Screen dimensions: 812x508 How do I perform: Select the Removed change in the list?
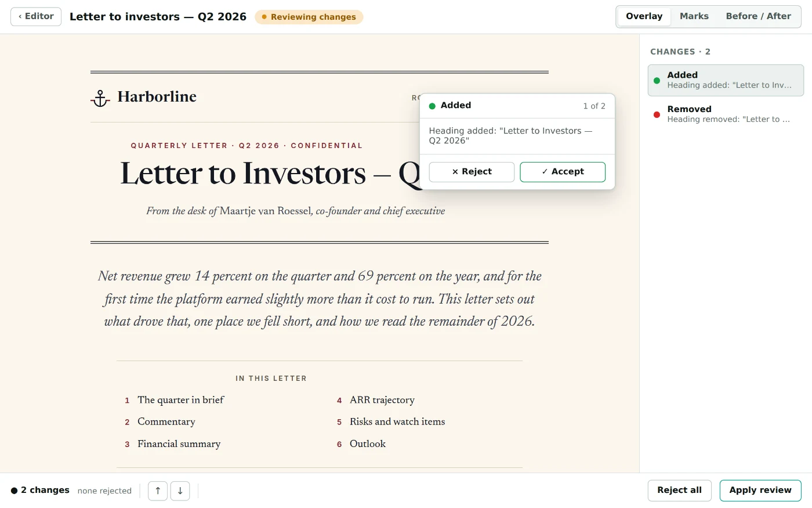[726, 114]
